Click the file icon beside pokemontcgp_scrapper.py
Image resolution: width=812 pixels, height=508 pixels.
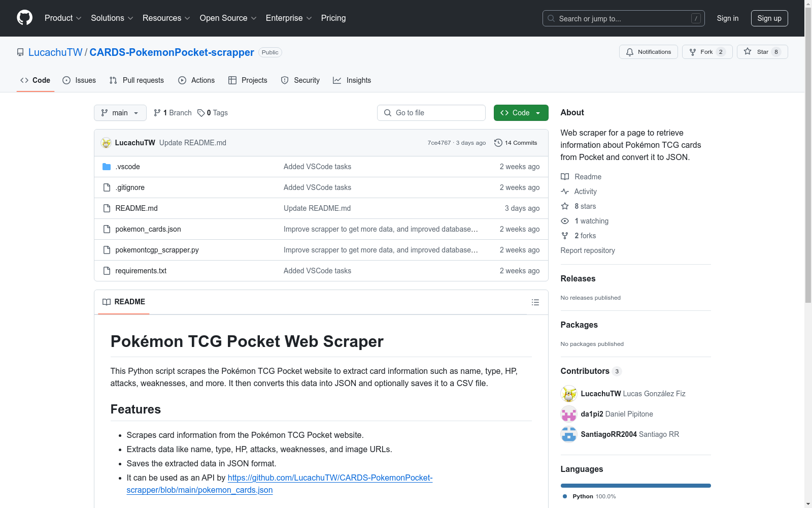pyautogui.click(x=107, y=250)
